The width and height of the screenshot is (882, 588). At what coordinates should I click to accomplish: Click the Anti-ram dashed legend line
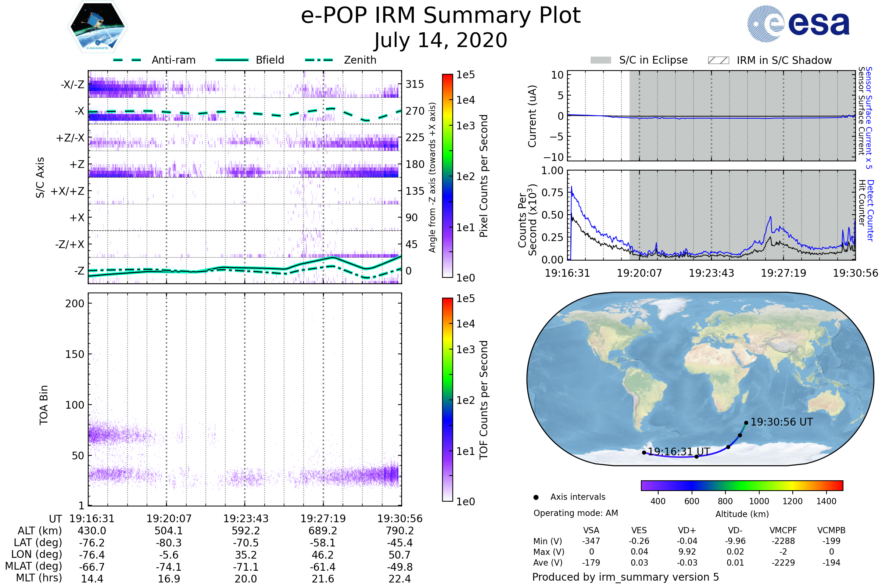click(128, 60)
